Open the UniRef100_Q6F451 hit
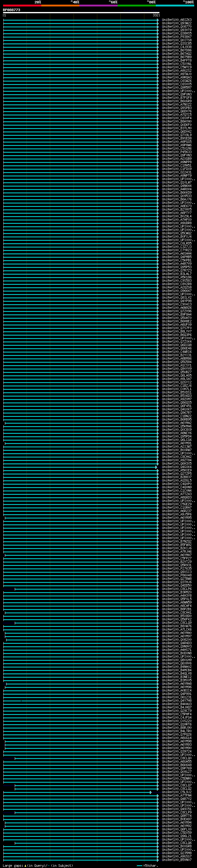The image size is (197, 868). (x=177, y=406)
